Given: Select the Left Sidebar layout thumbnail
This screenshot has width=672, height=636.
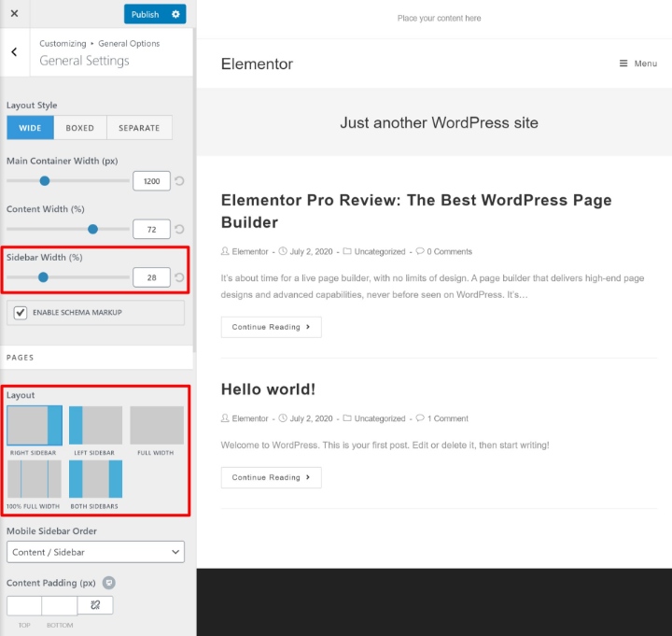Looking at the screenshot, I should pyautogui.click(x=95, y=426).
